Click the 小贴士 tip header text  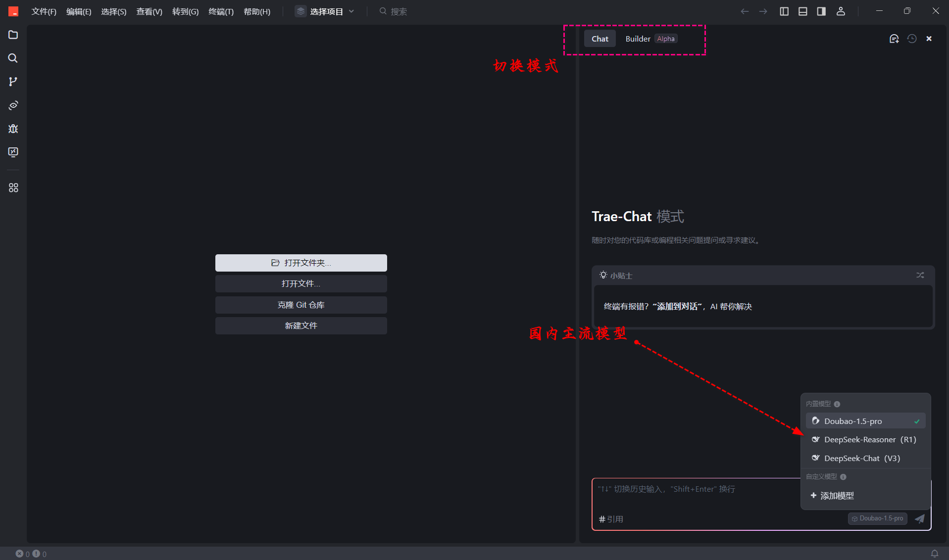(621, 276)
